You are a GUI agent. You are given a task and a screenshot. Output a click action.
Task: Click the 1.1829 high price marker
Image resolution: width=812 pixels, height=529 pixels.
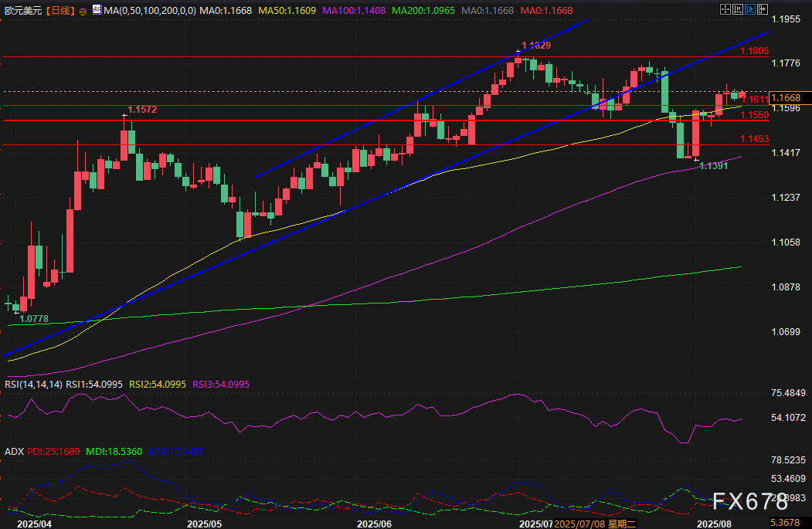[x=536, y=46]
